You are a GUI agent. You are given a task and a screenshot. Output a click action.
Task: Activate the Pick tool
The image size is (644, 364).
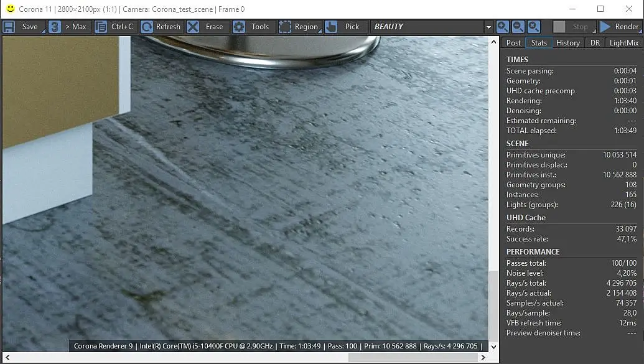343,27
